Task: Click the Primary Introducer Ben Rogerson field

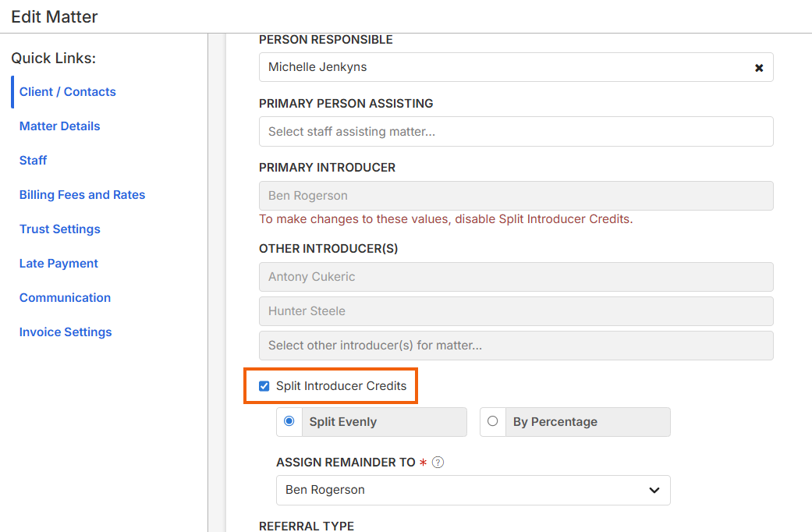Action: click(x=516, y=196)
